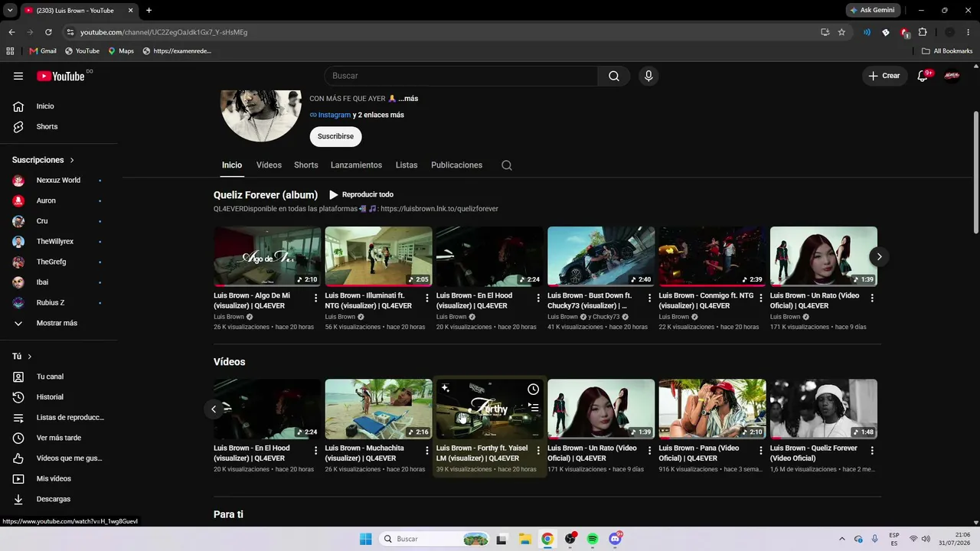Open new Chrome tab

tap(149, 10)
